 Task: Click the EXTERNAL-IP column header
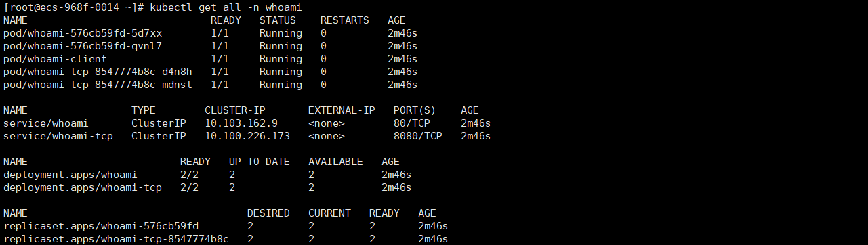342,110
